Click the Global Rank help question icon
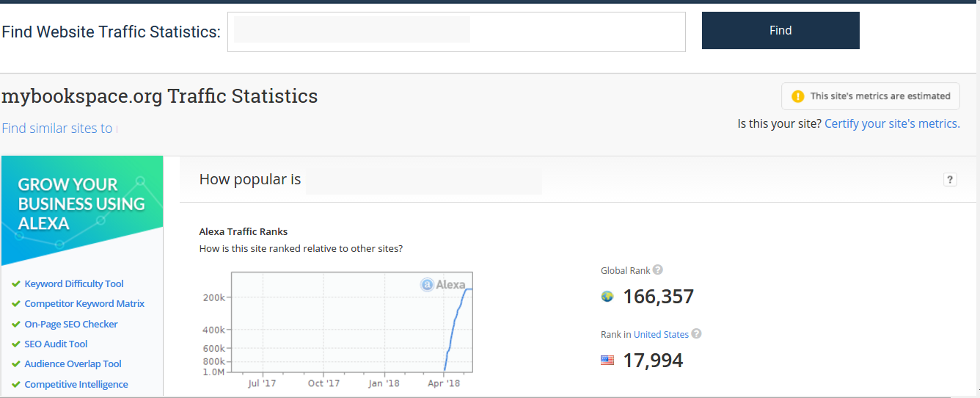 tap(658, 270)
